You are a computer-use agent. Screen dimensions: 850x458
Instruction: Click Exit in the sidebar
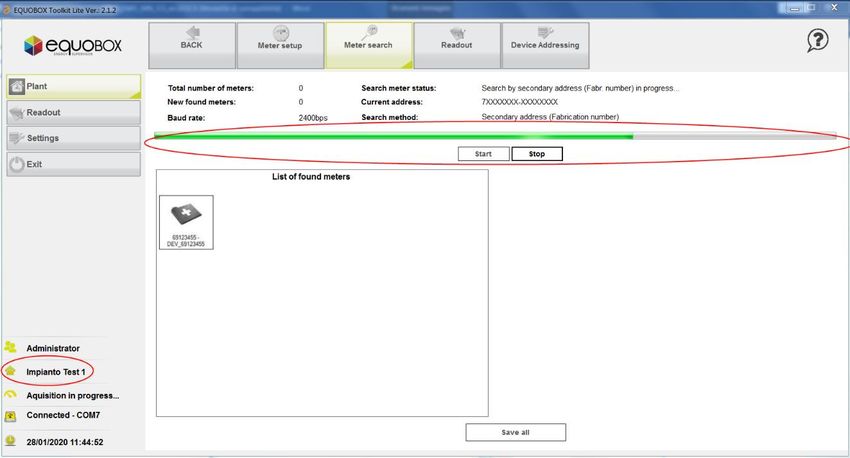74,164
